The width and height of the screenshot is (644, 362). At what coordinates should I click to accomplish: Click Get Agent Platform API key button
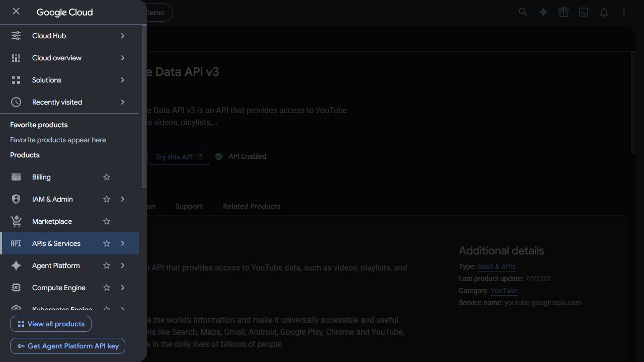tap(68, 346)
